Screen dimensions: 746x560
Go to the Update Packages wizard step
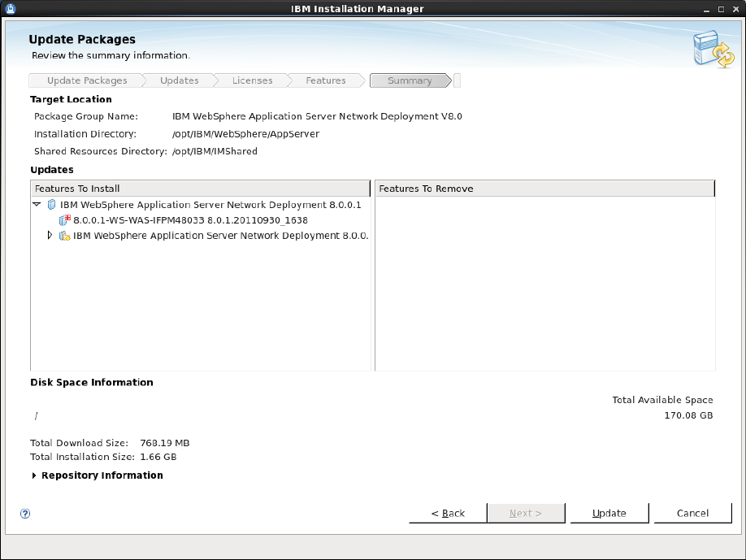coord(87,80)
